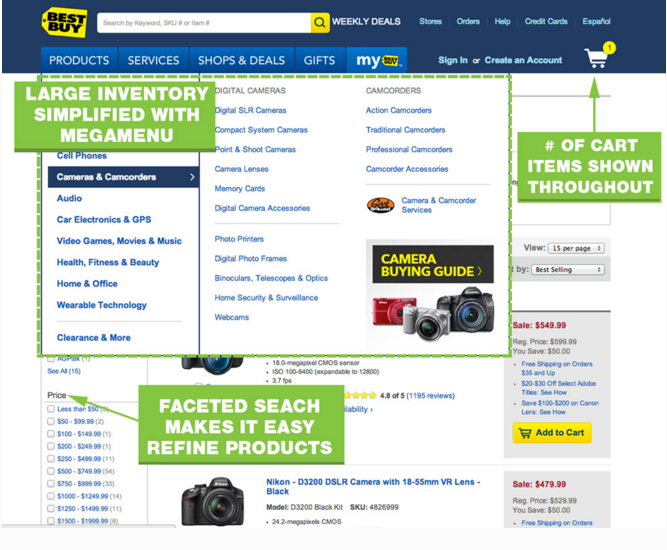
Task: Click the Nikon D3200 camera thumbnail
Action: point(213,501)
